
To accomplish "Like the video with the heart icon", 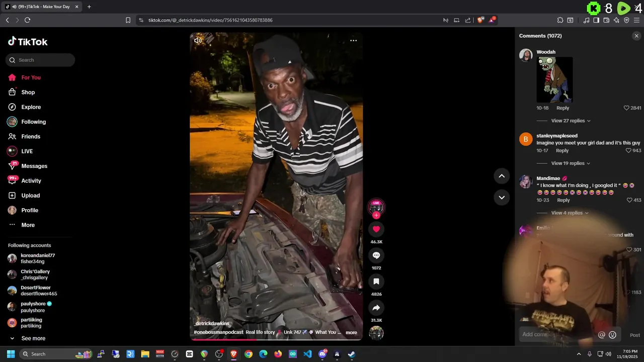I will click(x=376, y=229).
